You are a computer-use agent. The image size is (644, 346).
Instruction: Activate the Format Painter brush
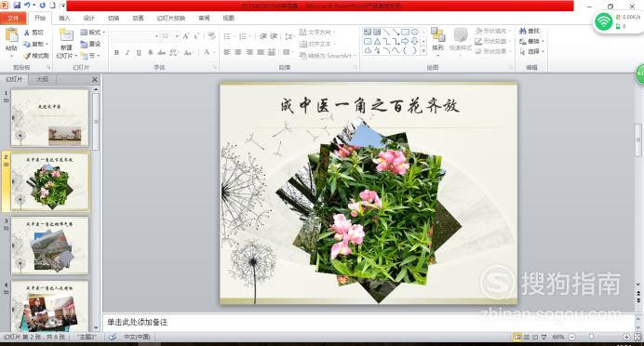click(27, 56)
